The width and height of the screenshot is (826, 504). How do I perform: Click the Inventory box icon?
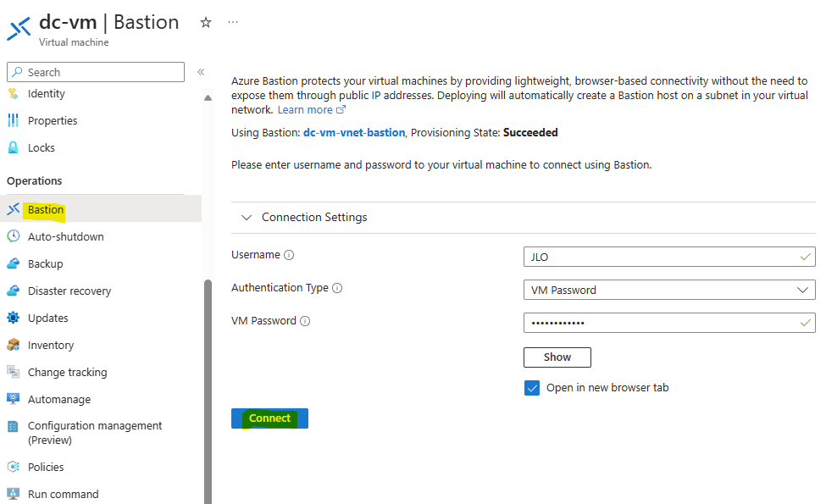tap(14, 345)
